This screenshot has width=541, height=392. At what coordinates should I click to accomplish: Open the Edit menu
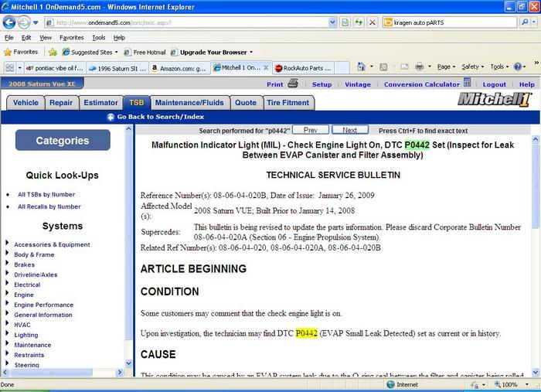(26, 38)
